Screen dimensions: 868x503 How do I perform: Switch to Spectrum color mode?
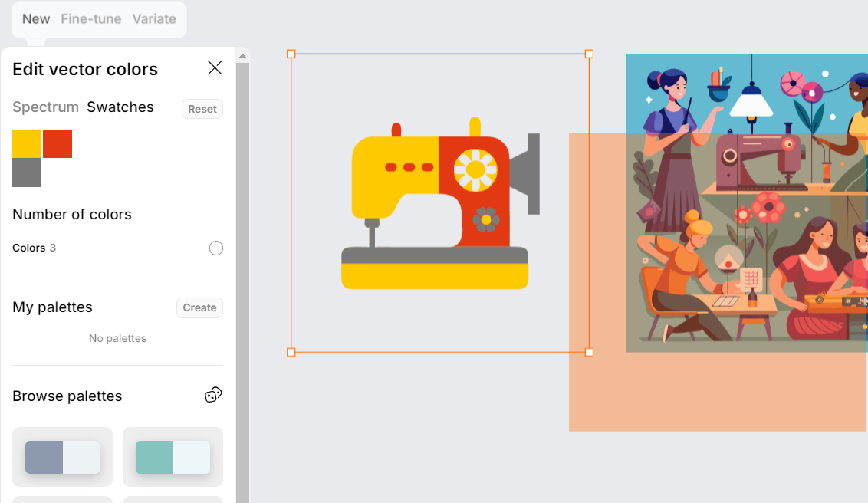(45, 107)
